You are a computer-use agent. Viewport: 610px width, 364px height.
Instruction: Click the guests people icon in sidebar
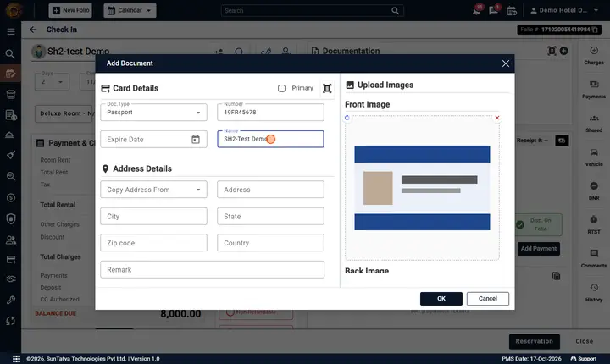click(x=11, y=240)
